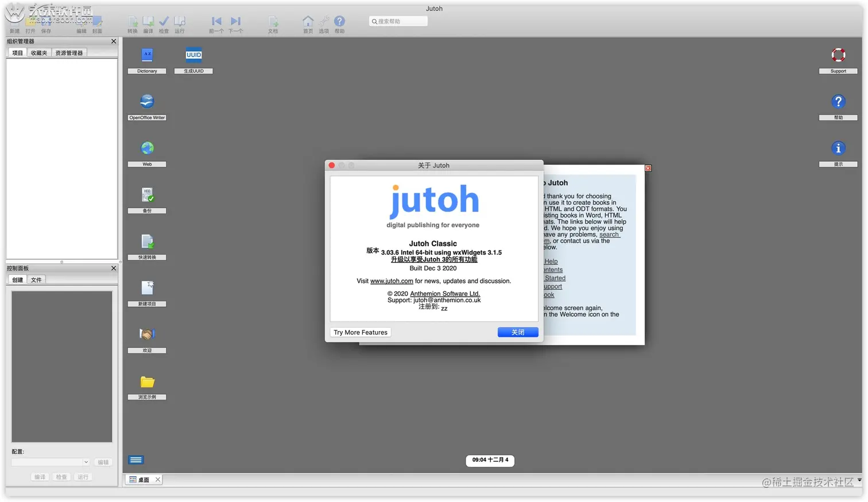Go to 下一个 (Next) in toolbar
The width and height of the screenshot is (868, 502).
click(x=235, y=24)
